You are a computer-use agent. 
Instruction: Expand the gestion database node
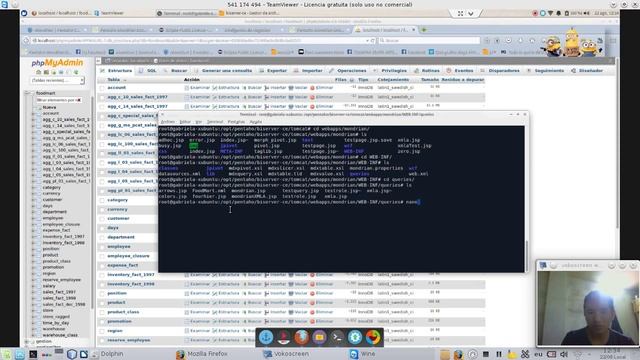point(27,341)
